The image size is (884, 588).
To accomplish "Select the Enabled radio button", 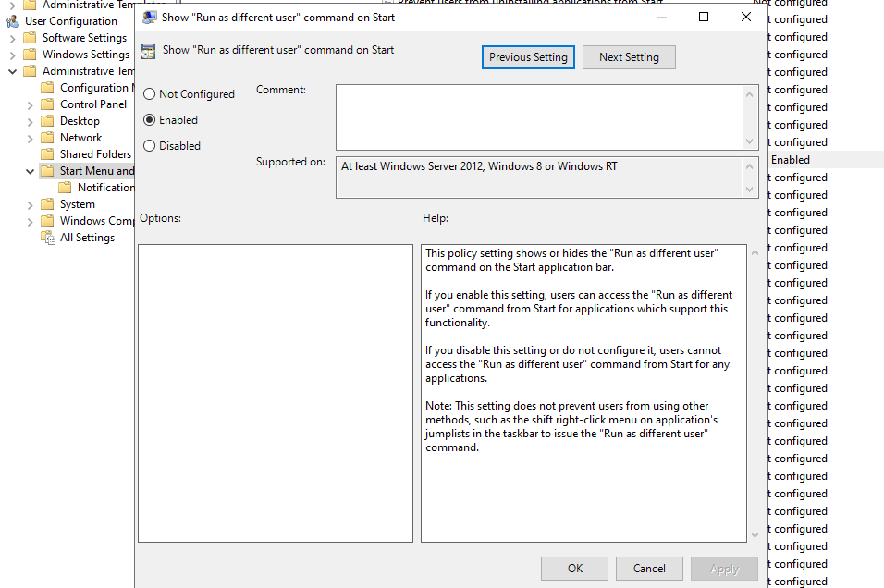I will point(150,120).
